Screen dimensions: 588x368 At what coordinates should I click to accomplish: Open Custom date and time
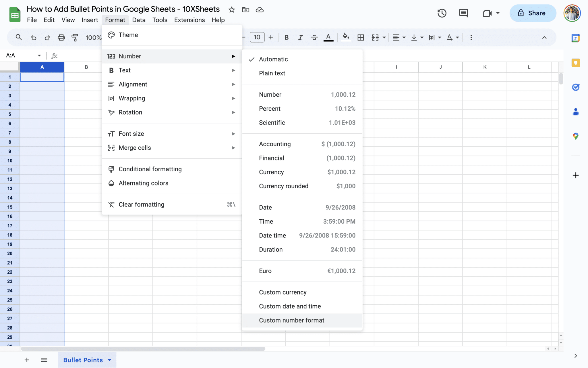302,306
